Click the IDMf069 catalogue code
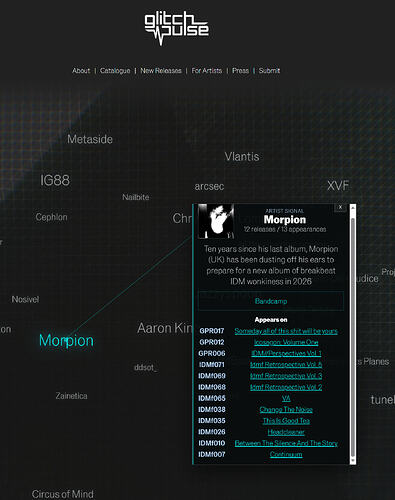 click(x=212, y=376)
